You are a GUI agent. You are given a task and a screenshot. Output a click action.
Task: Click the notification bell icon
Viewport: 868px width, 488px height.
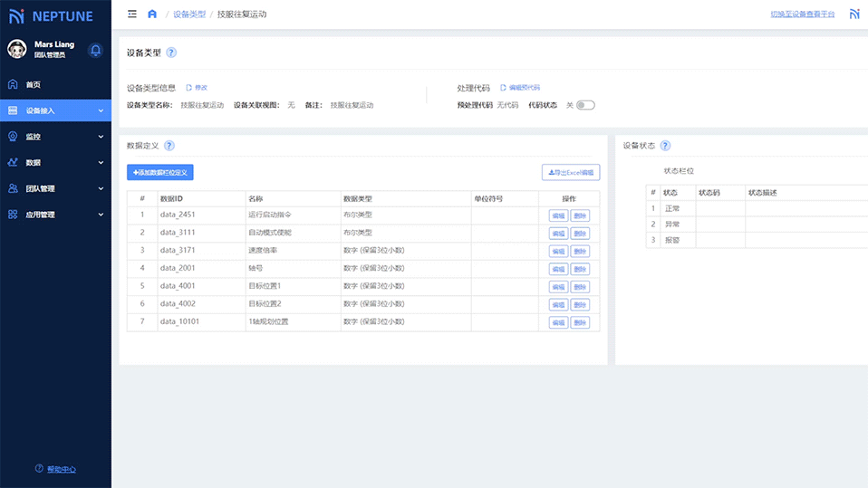point(95,50)
